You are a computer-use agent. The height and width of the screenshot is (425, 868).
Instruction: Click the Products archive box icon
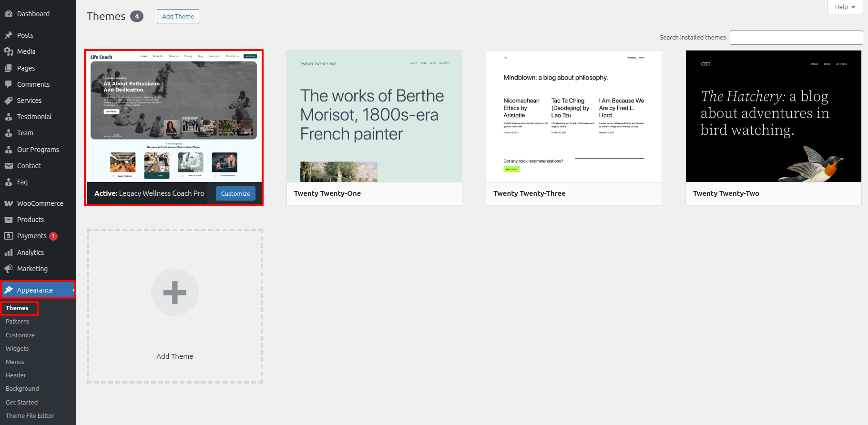(9, 220)
